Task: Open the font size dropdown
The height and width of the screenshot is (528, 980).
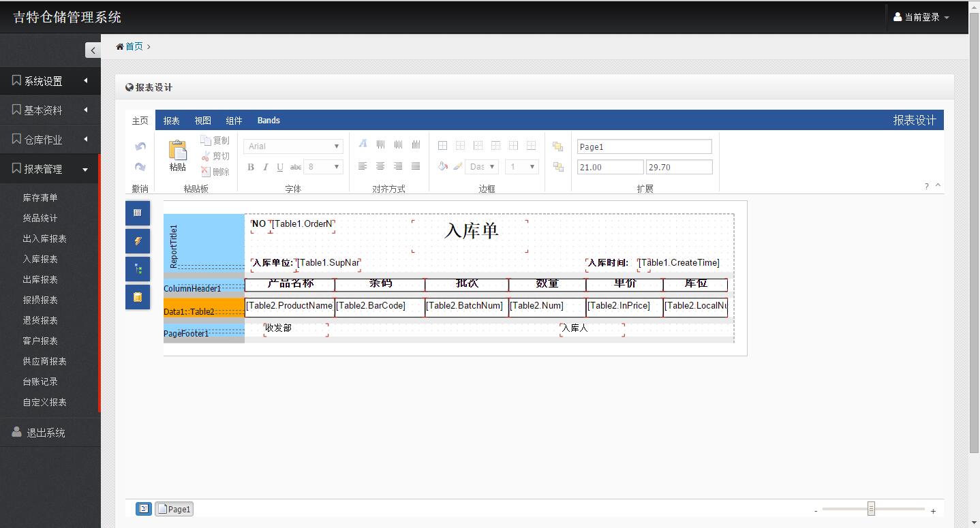Action: pos(323,167)
